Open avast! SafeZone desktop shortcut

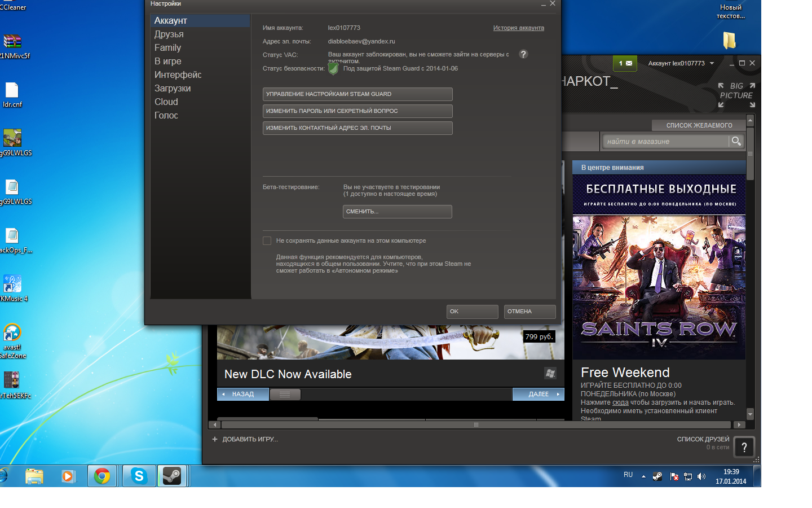[12, 341]
